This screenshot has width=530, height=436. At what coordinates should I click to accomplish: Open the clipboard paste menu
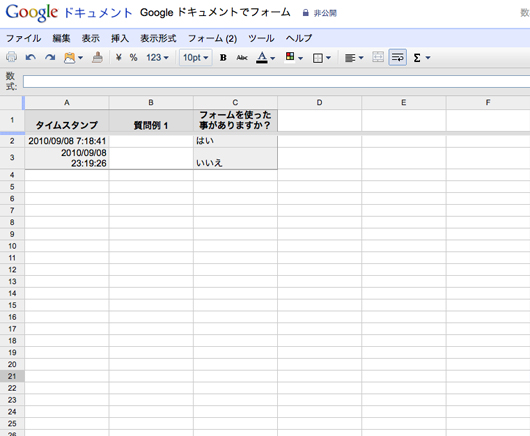click(73, 57)
